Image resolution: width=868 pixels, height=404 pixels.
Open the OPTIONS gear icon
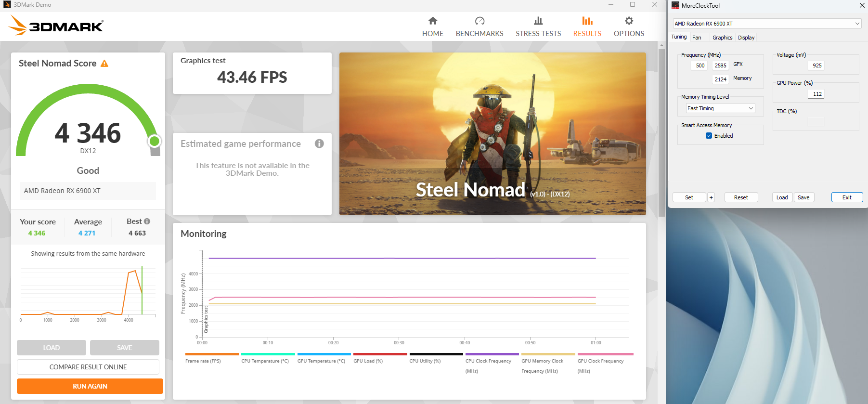[x=629, y=21]
